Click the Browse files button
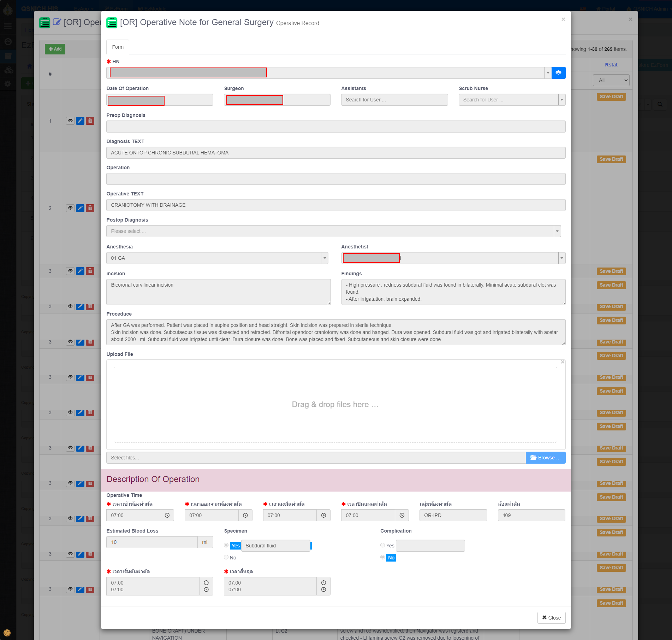672x640 pixels. pos(545,458)
